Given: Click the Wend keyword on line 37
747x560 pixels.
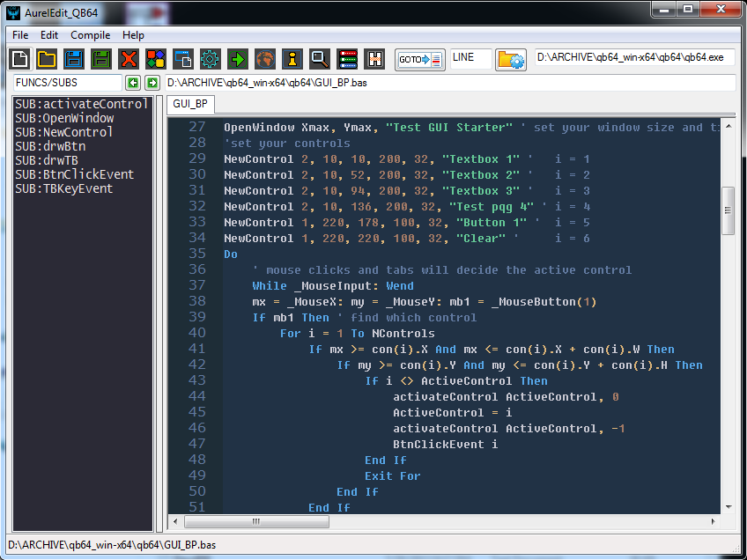Looking at the screenshot, I should [x=400, y=285].
